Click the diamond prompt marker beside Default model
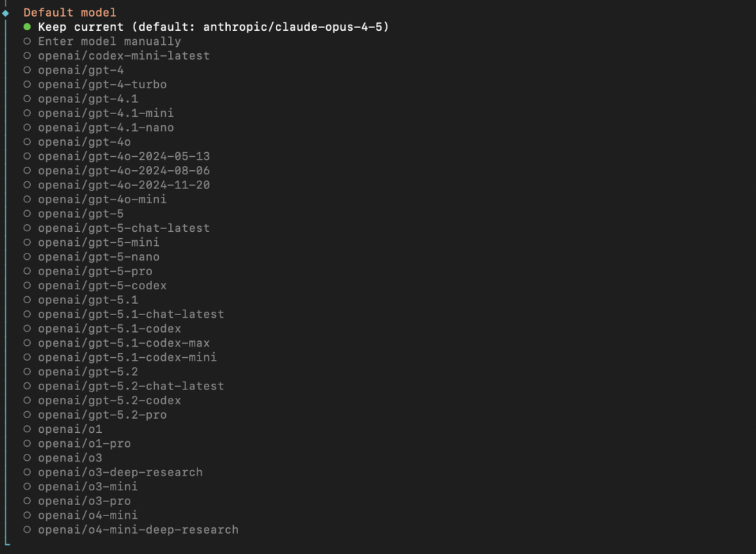 tap(6, 13)
